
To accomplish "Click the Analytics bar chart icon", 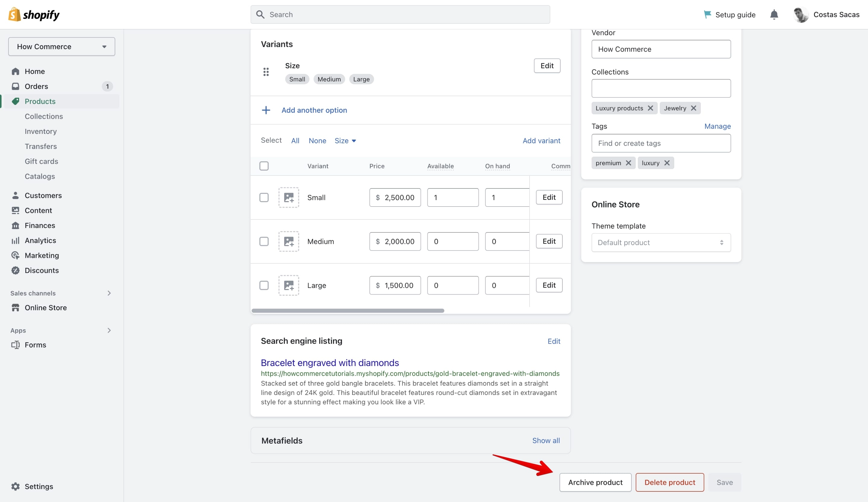I will click(15, 241).
